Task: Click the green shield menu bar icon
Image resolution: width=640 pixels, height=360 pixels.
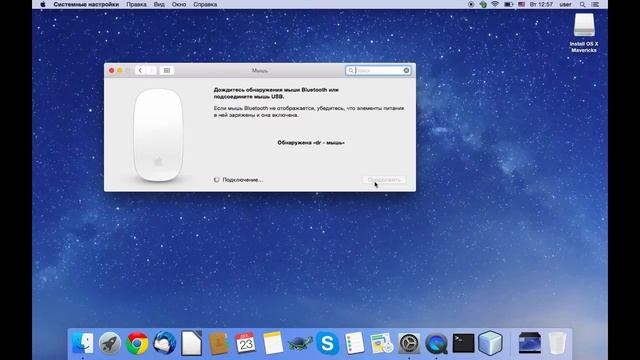Action: [483, 4]
